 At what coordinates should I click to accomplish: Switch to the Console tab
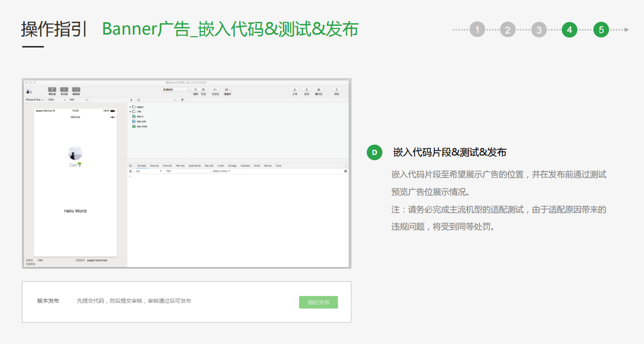pyautogui.click(x=142, y=166)
